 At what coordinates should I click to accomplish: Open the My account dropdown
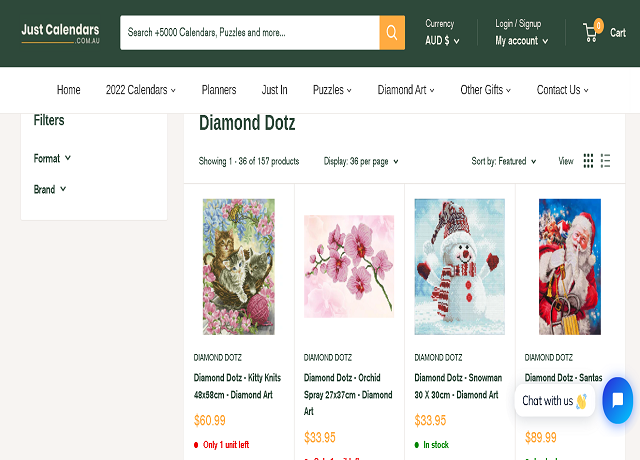coord(522,41)
